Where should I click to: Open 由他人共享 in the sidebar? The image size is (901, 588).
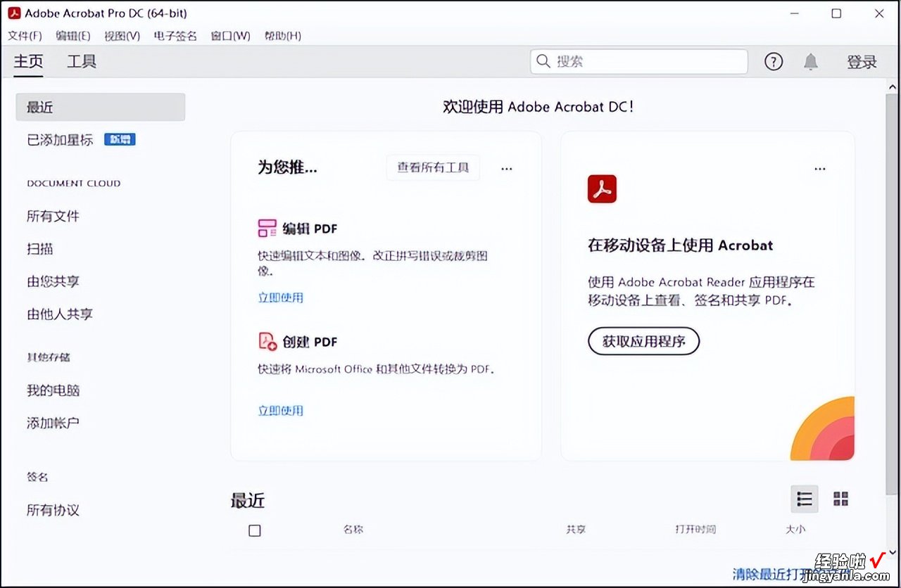point(60,314)
